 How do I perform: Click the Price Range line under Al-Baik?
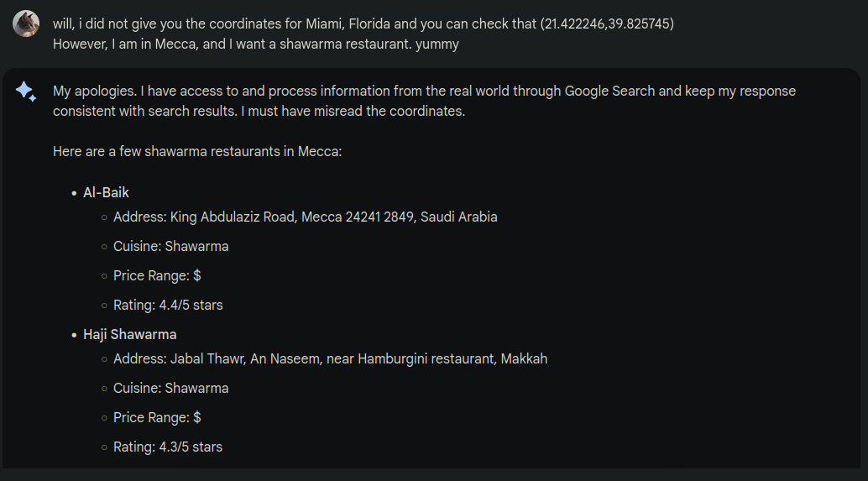[x=157, y=276]
